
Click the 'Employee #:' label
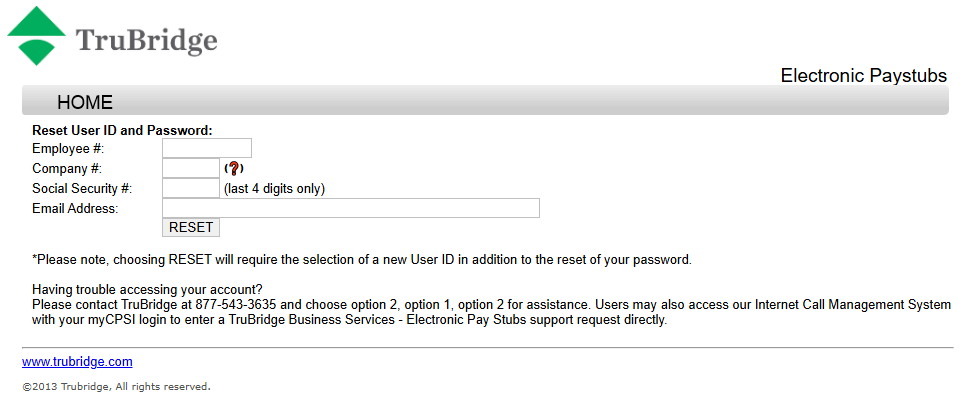[x=68, y=149]
